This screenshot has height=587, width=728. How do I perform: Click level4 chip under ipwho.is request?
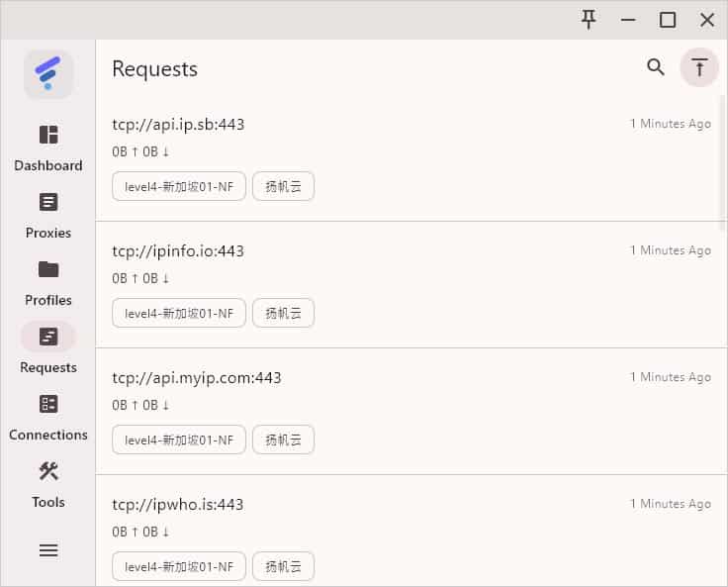click(179, 566)
